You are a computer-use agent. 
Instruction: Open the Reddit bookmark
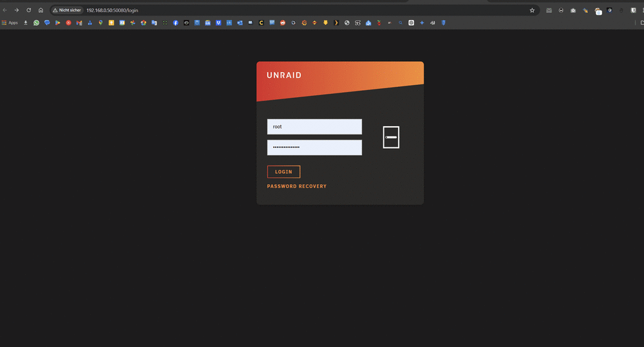(x=283, y=23)
